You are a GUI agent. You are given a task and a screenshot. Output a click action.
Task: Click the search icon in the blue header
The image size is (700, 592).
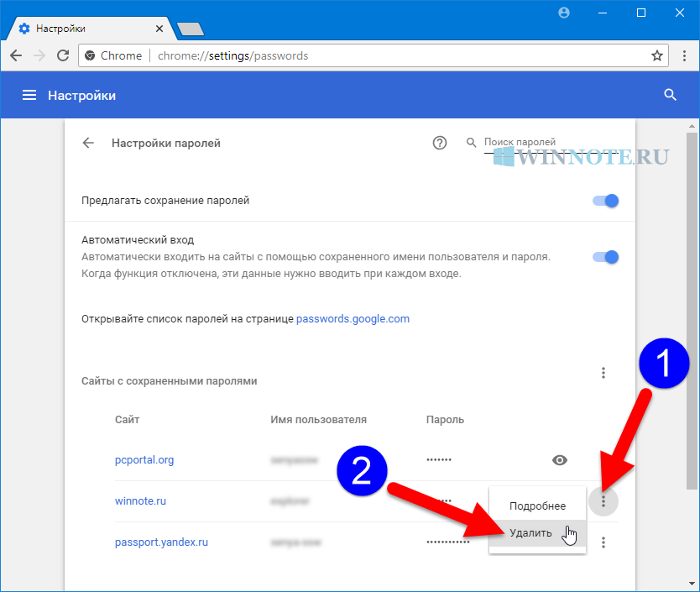(x=670, y=95)
